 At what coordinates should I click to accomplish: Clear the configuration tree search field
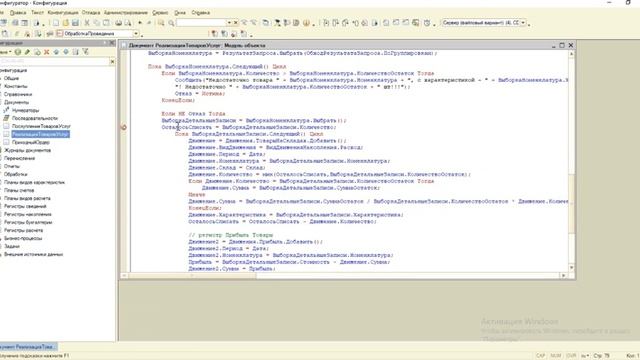112,61
